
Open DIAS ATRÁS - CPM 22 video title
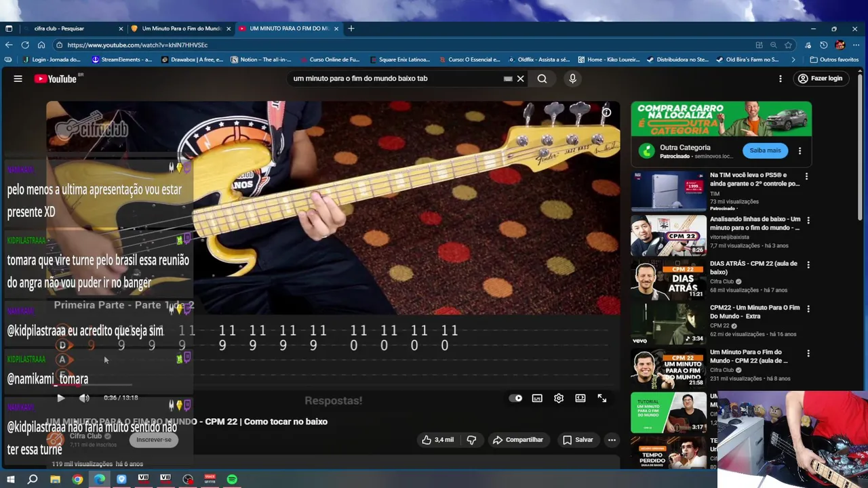[753, 268]
